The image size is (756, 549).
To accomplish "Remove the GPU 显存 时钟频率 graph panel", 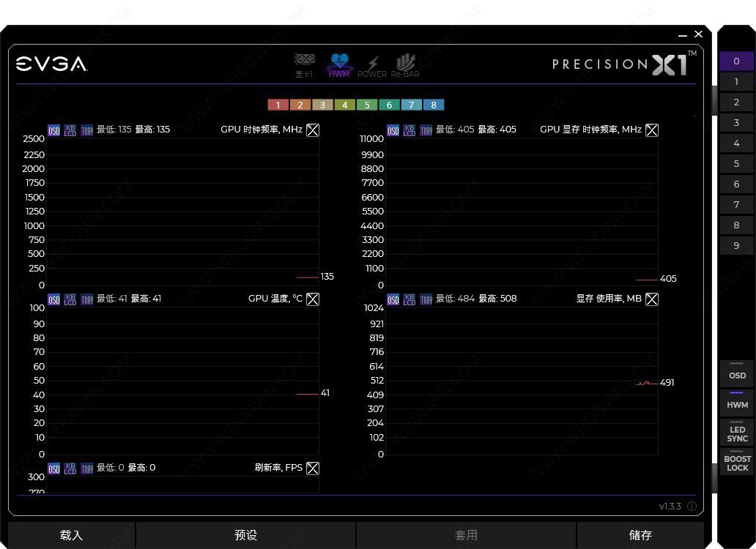I will tap(652, 130).
